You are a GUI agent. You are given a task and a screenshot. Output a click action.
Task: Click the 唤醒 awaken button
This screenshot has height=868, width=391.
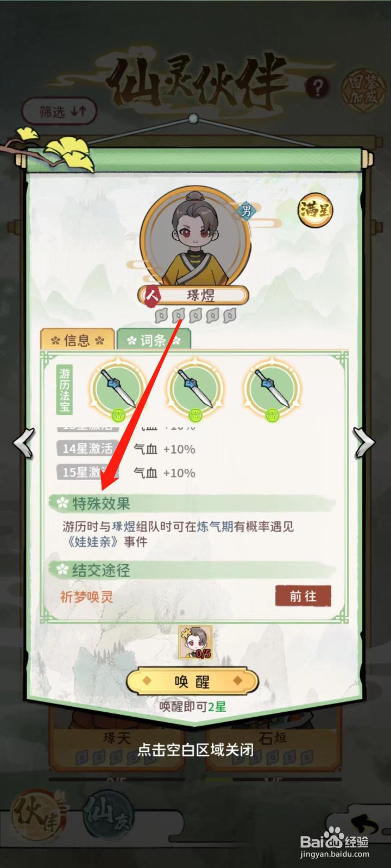tap(192, 682)
